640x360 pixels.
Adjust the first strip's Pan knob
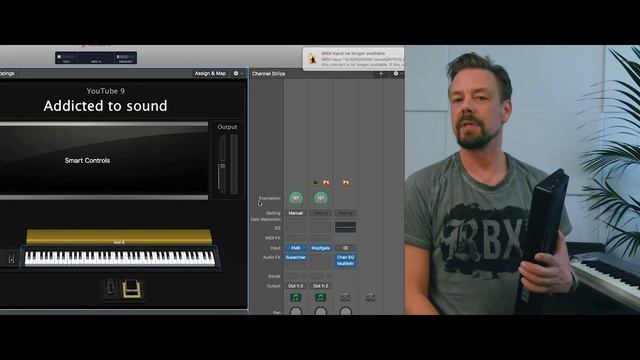pyautogui.click(x=296, y=311)
